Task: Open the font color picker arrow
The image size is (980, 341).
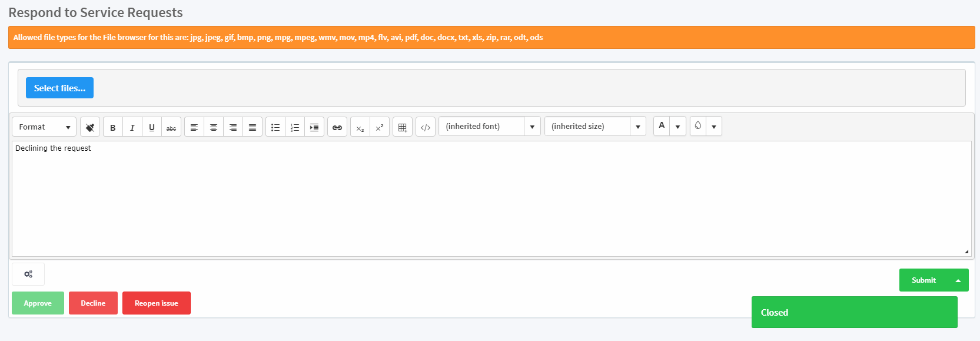Action: [678, 127]
